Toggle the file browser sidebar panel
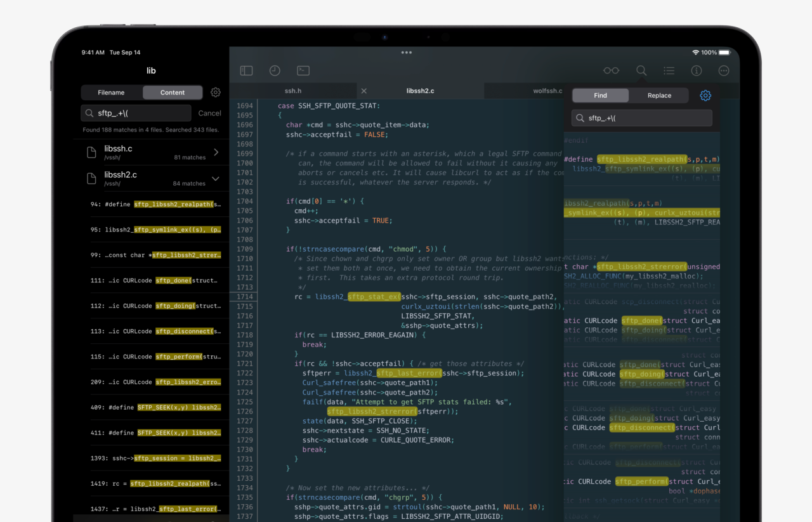This screenshot has height=522, width=812. pyautogui.click(x=246, y=70)
